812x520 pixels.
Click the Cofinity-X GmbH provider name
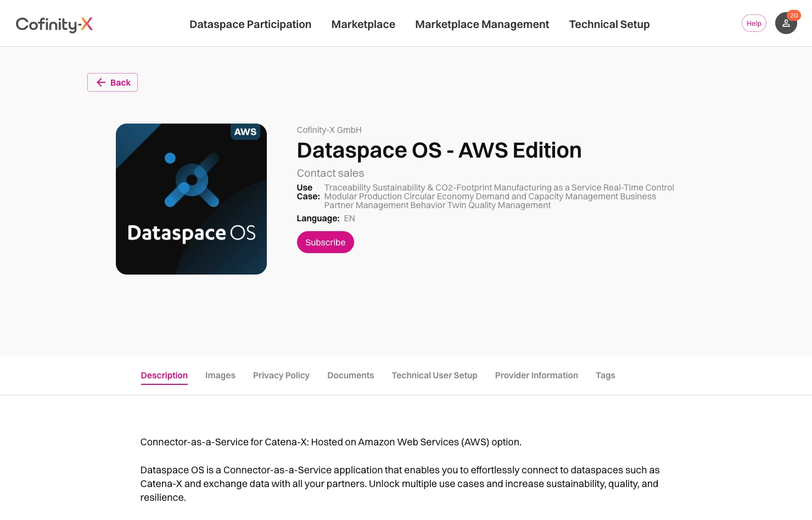pos(329,130)
